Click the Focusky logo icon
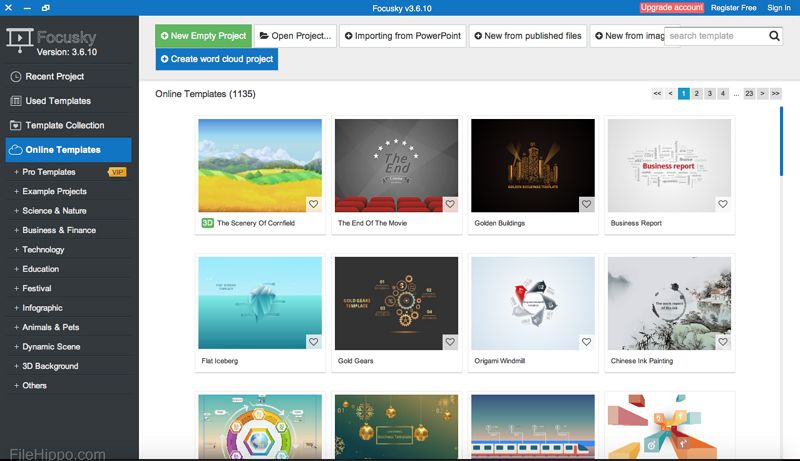 (19, 40)
